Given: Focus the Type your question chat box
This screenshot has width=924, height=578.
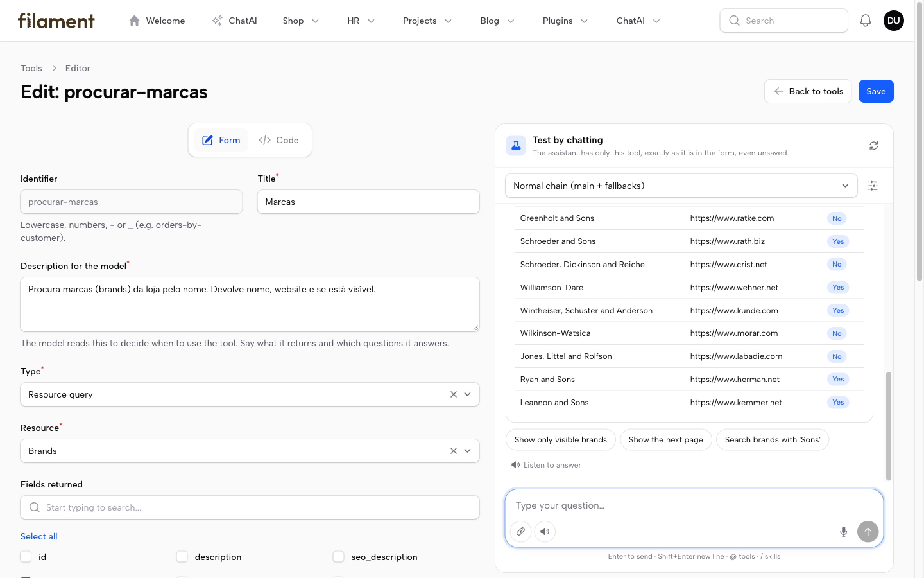Looking at the screenshot, I should point(694,505).
